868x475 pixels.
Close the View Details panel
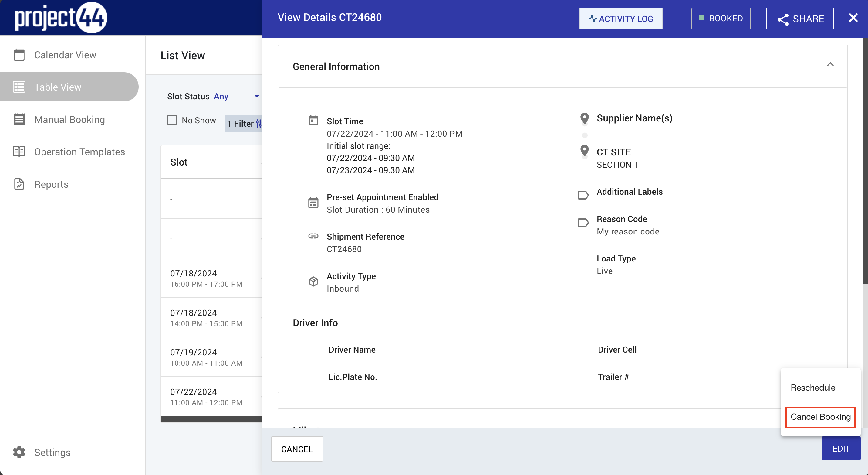click(853, 18)
